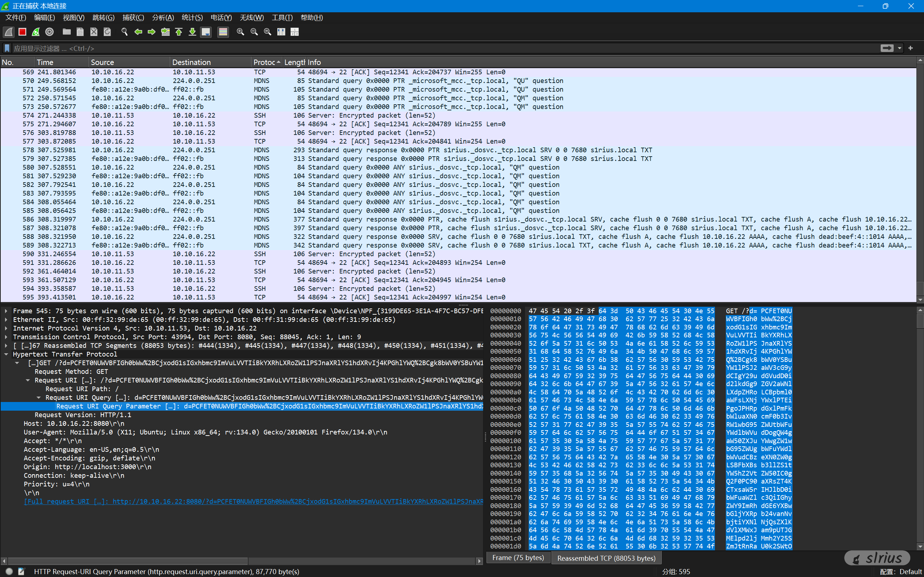
Task: Add a new filter button with plus
Action: point(911,48)
